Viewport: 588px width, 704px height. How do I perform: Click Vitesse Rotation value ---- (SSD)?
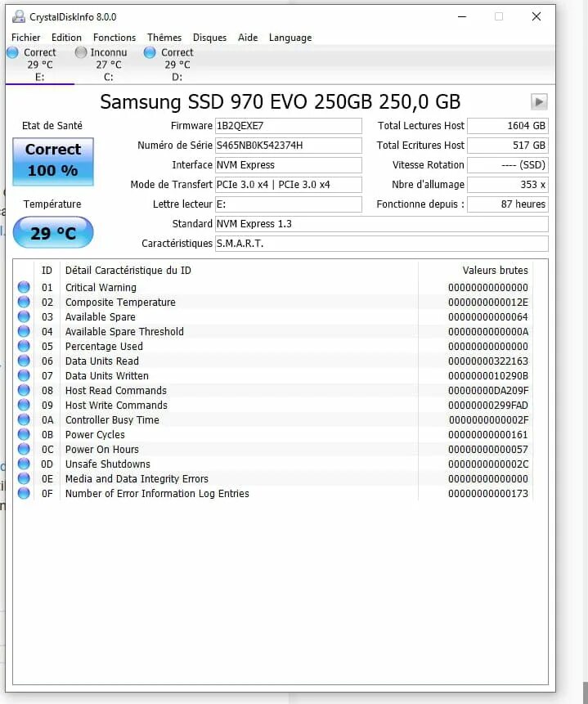tap(508, 165)
